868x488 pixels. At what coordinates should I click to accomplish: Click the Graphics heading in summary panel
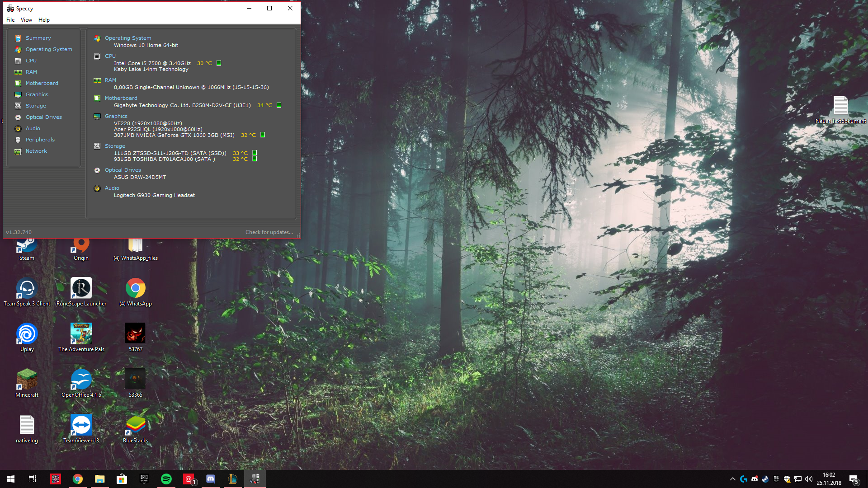tap(116, 116)
